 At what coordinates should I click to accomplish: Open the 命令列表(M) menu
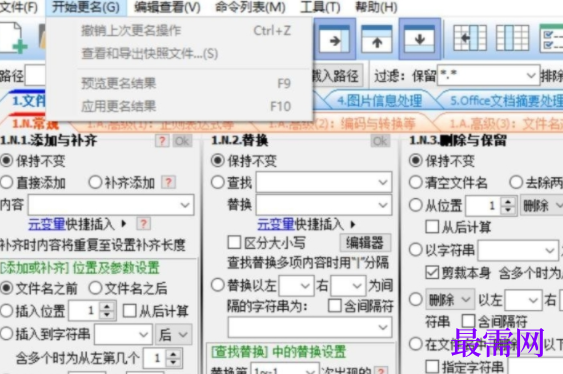coord(250,7)
